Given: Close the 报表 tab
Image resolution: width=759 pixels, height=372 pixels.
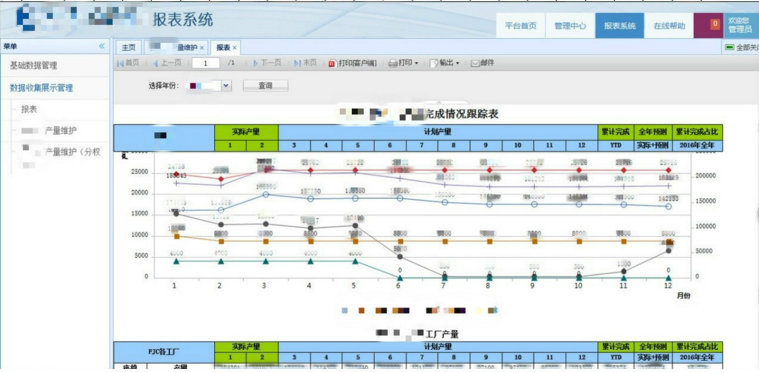Looking at the screenshot, I should pyautogui.click(x=235, y=48).
